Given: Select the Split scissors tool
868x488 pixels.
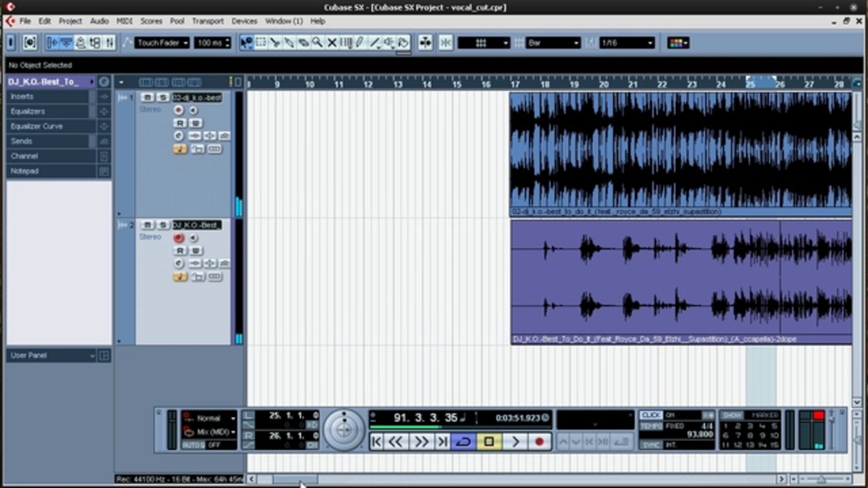Looking at the screenshot, I should 275,43.
